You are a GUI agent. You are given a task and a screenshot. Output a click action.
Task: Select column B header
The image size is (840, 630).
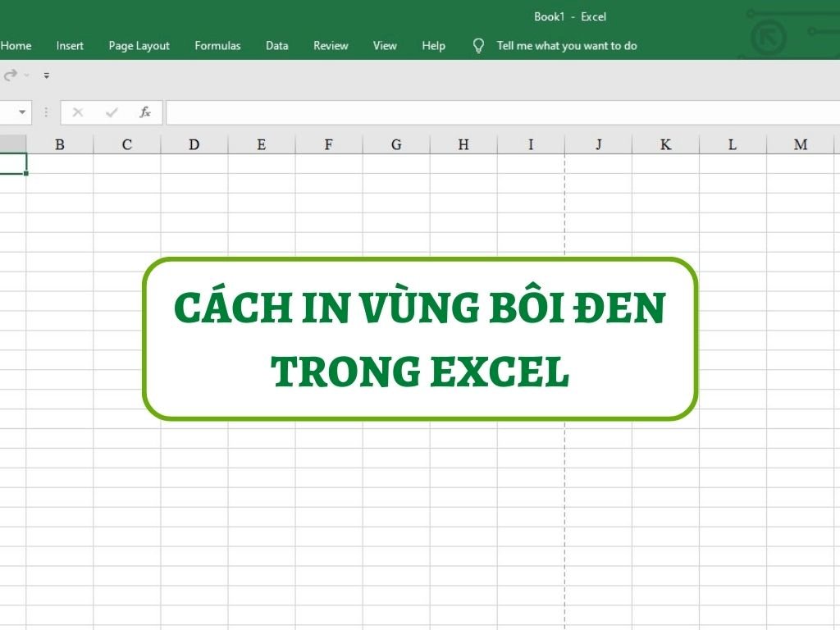[x=60, y=144]
